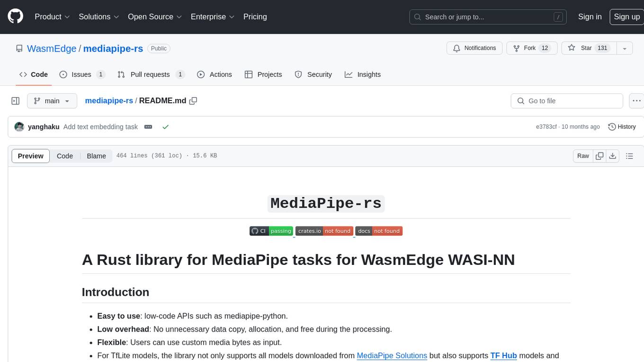Image resolution: width=644 pixels, height=362 pixels.
Task: Open the Raw file view
Action: pos(583,156)
